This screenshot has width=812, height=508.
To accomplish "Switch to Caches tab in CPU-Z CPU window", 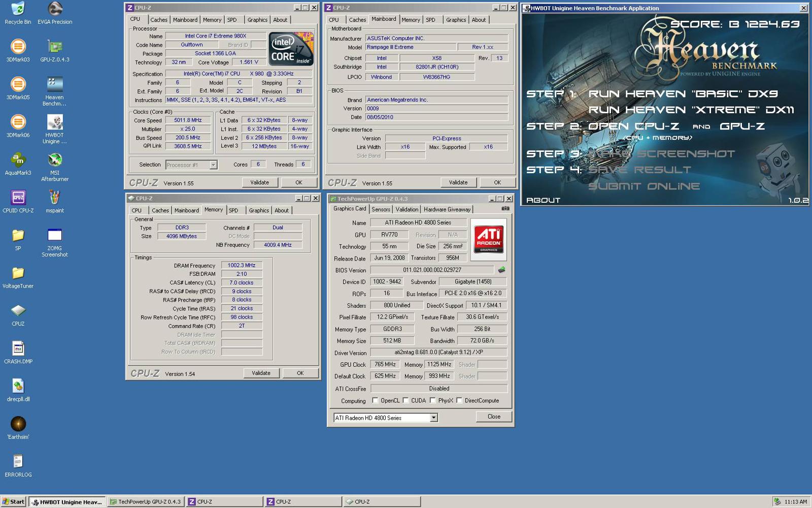I will pos(159,20).
